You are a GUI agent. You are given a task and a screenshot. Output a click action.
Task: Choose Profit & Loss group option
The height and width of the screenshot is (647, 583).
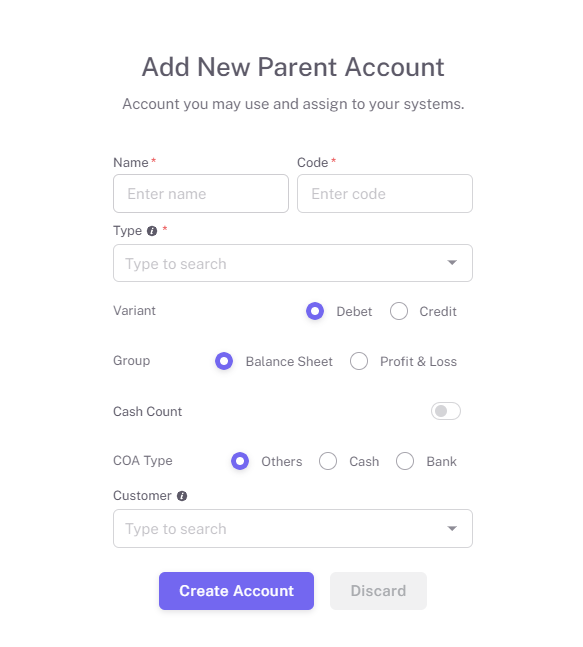[x=359, y=361]
